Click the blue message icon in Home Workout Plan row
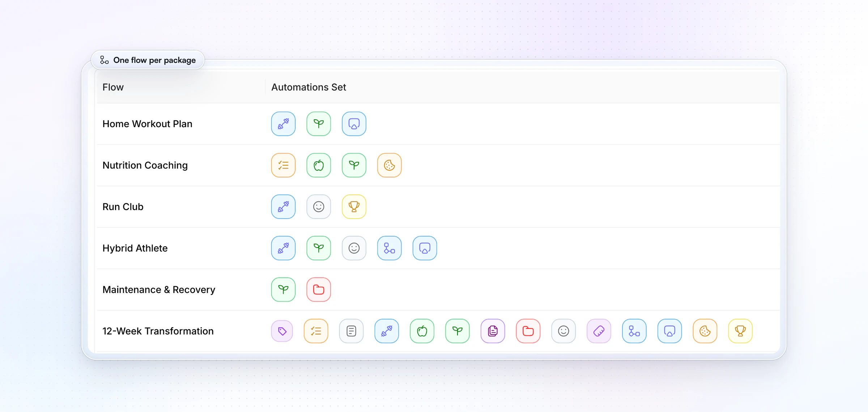 point(354,124)
